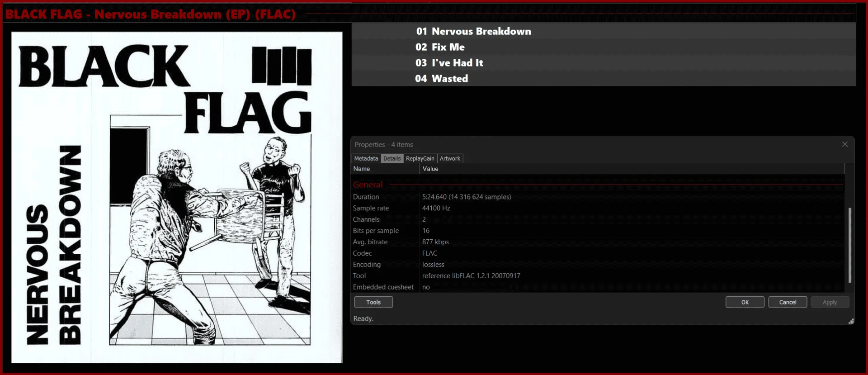Collapse the General section heading
This screenshot has height=375, width=868.
click(368, 185)
